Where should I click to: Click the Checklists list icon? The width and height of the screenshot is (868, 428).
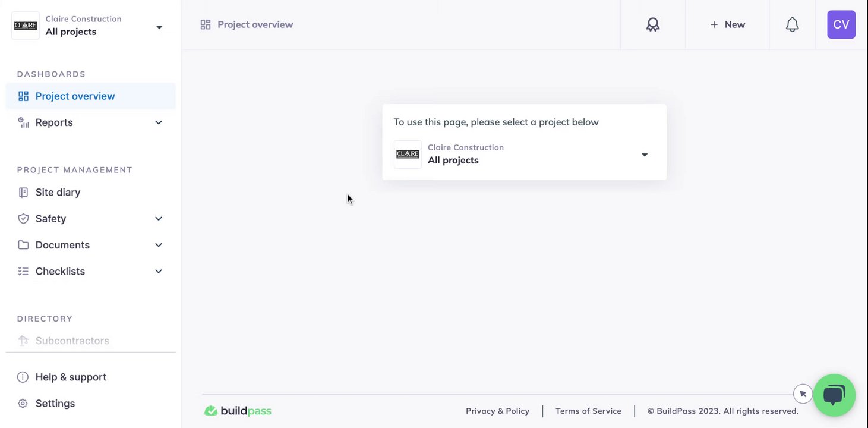pyautogui.click(x=23, y=271)
